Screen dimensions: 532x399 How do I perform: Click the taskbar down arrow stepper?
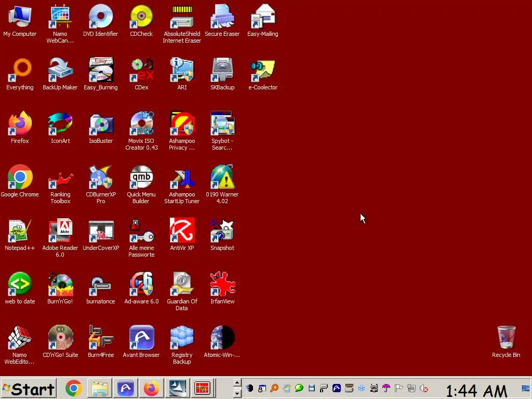237,394
